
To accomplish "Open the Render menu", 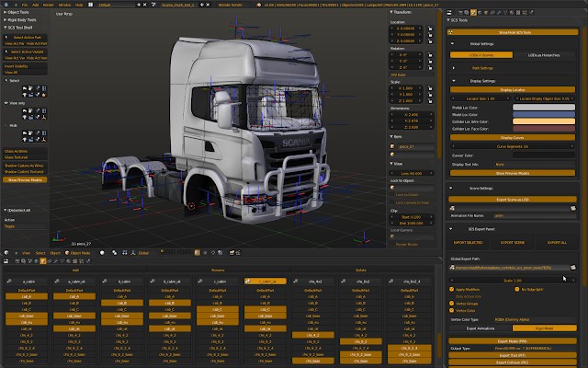I will point(49,5).
